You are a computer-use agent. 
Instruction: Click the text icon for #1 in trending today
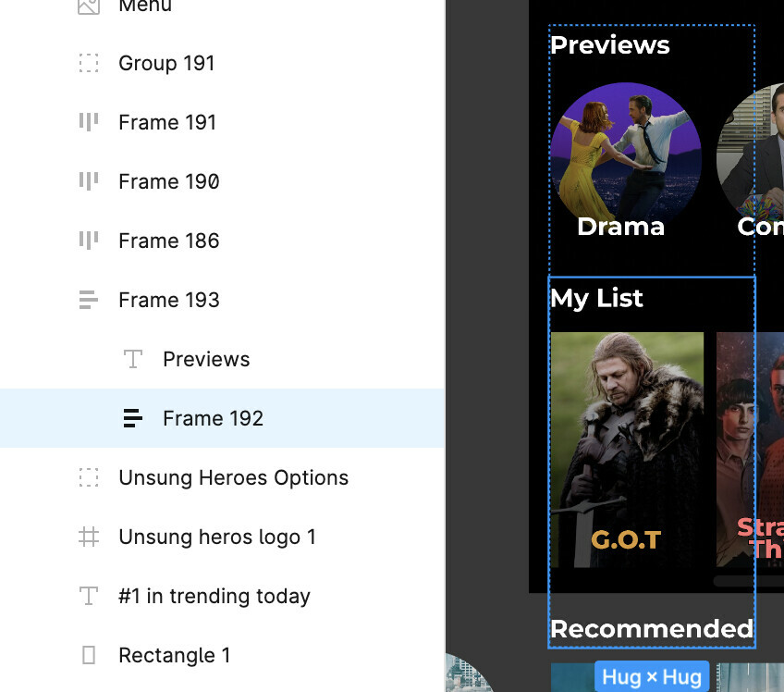[89, 596]
